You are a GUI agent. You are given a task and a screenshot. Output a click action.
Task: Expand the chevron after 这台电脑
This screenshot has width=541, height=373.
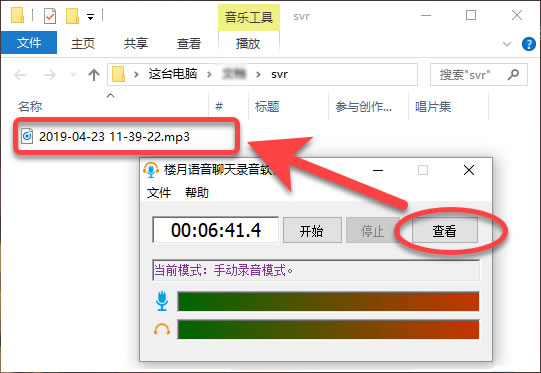pos(209,74)
